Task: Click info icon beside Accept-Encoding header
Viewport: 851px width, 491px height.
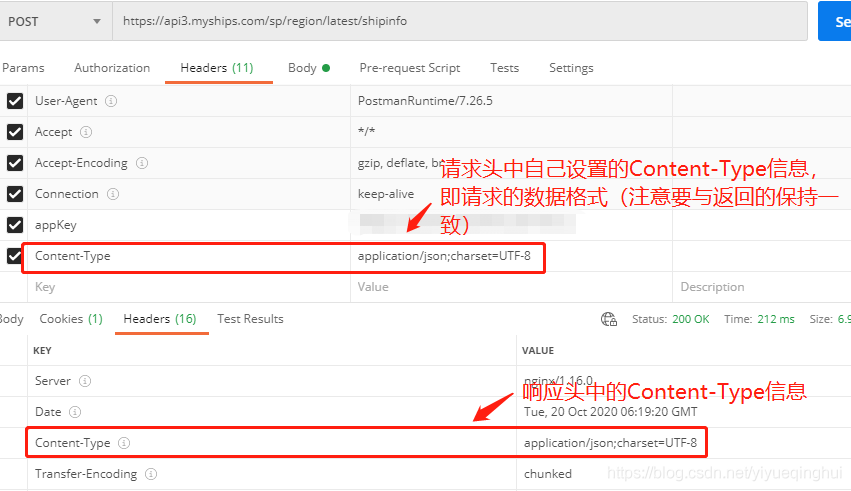Action: 142,163
